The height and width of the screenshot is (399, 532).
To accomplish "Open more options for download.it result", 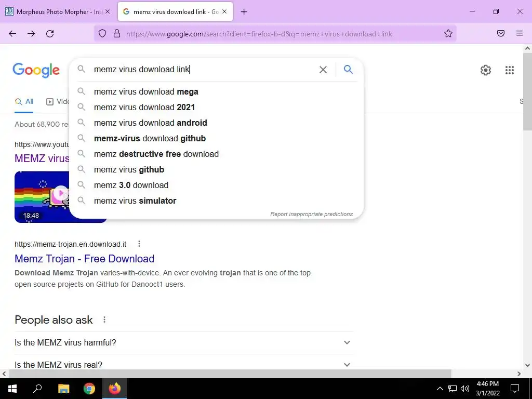I will [139, 244].
